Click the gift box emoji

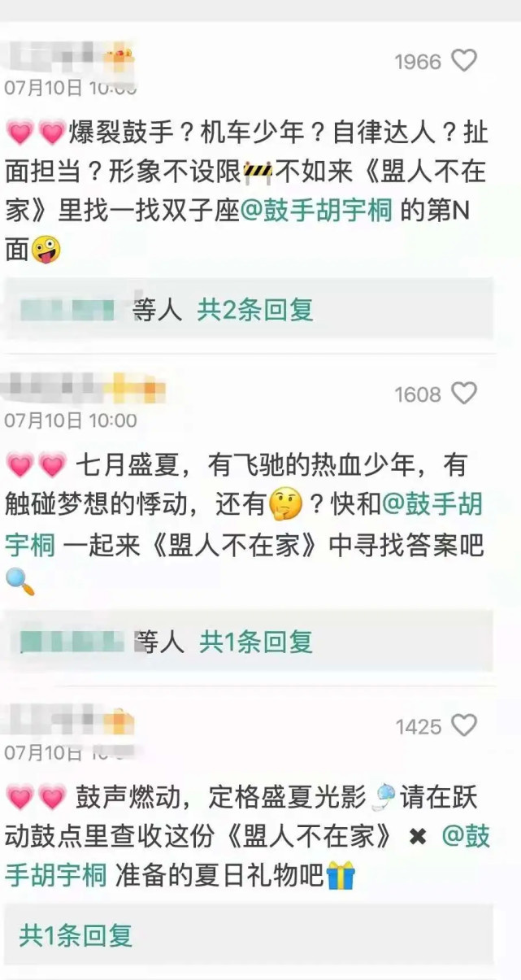pos(341,877)
